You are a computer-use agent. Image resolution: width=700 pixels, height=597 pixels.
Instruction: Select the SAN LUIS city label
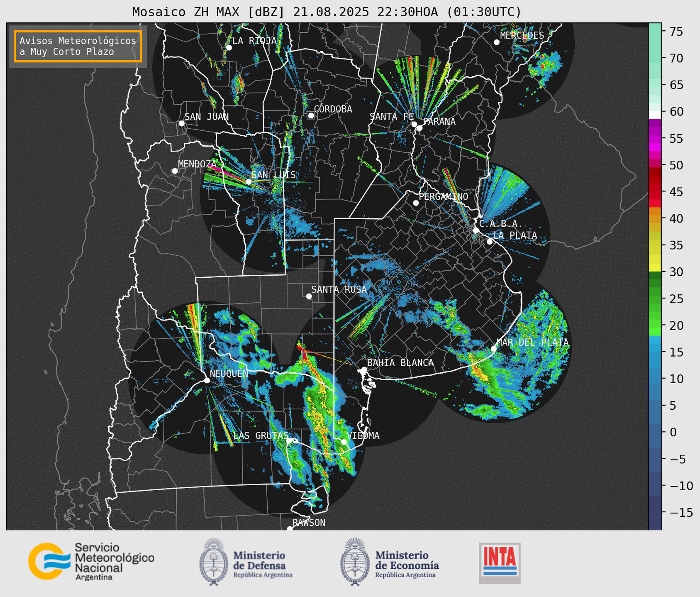tap(274, 175)
